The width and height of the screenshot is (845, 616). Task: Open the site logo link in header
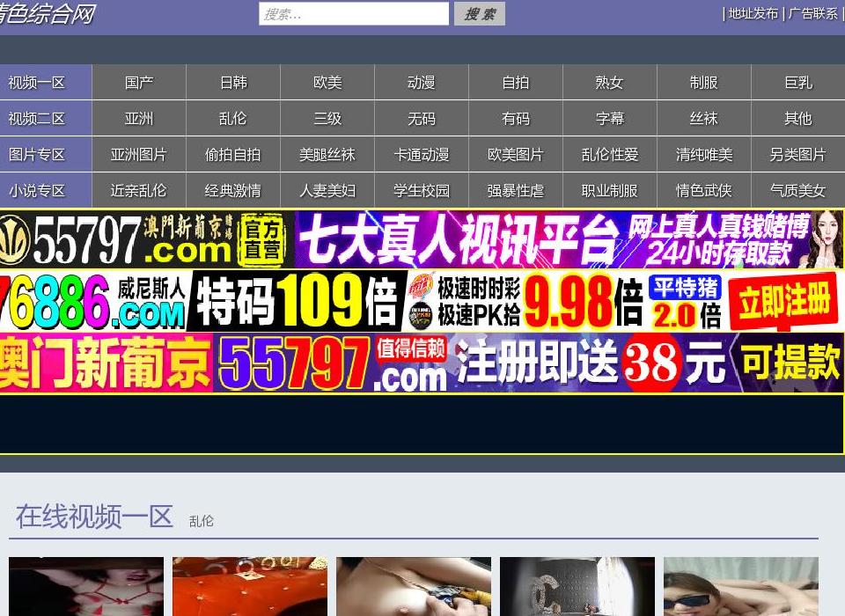pos(48,13)
